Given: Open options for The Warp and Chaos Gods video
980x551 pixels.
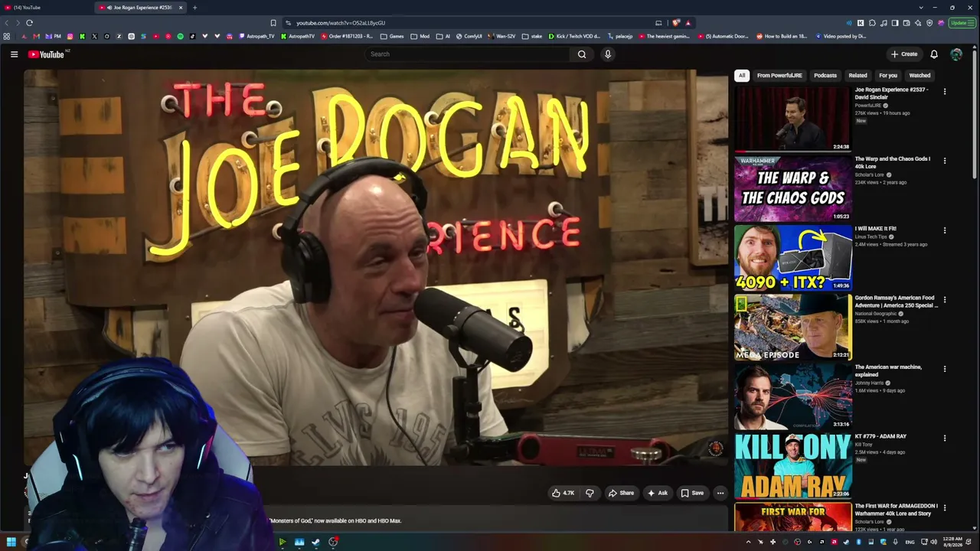Looking at the screenshot, I should (945, 161).
